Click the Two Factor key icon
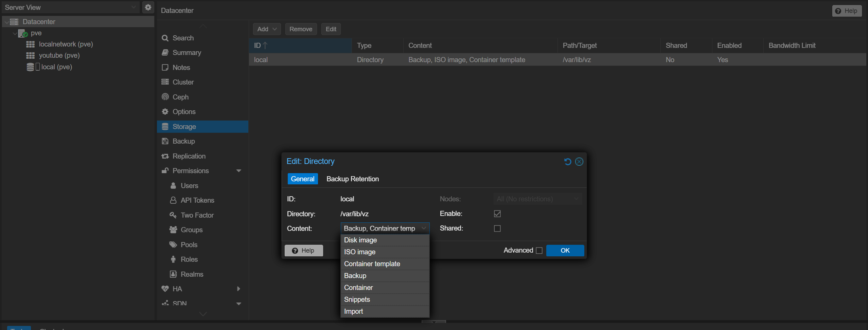Image resolution: width=868 pixels, height=330 pixels. pyautogui.click(x=173, y=215)
